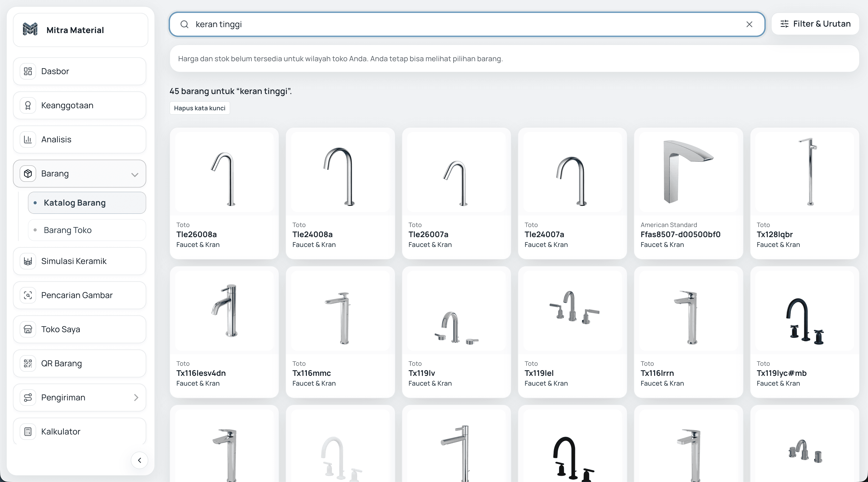The image size is (868, 482).
Task: Open the Tx128lqbr tall faucet image
Action: click(x=804, y=172)
